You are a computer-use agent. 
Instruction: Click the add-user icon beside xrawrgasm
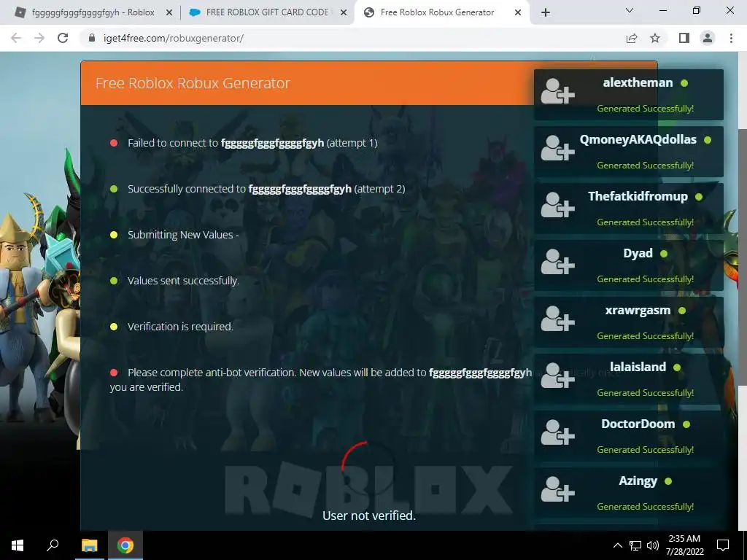pos(557,319)
